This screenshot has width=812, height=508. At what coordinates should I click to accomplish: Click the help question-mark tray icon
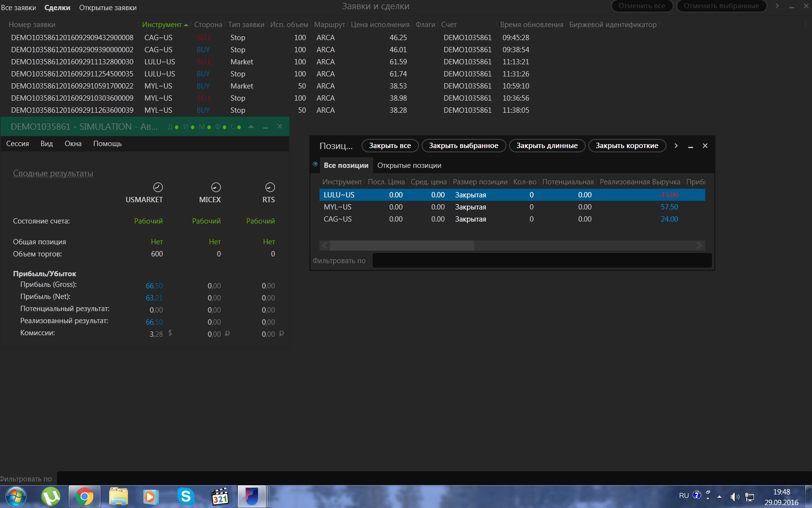(x=697, y=495)
